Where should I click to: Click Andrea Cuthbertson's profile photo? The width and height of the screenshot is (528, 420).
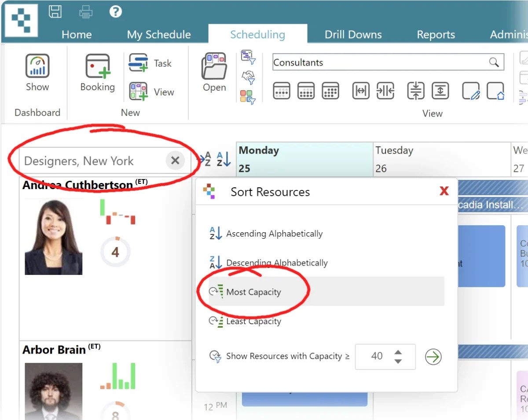click(53, 236)
